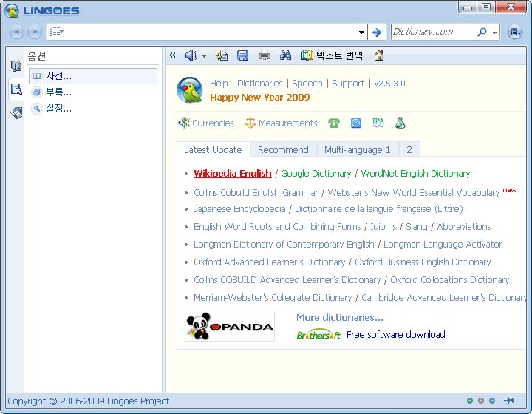Open Webster's New World Essential Vocabulary
The image size is (532, 414).
(x=414, y=192)
